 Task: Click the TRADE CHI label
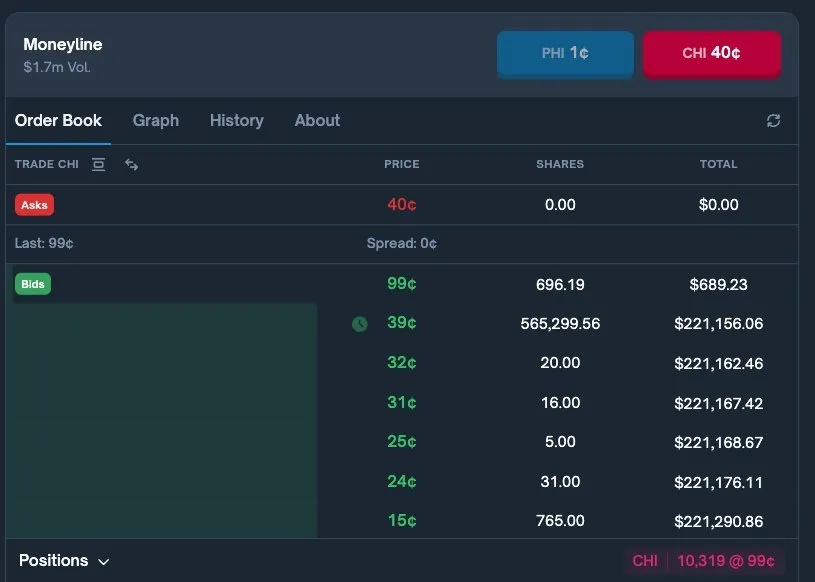tap(47, 164)
